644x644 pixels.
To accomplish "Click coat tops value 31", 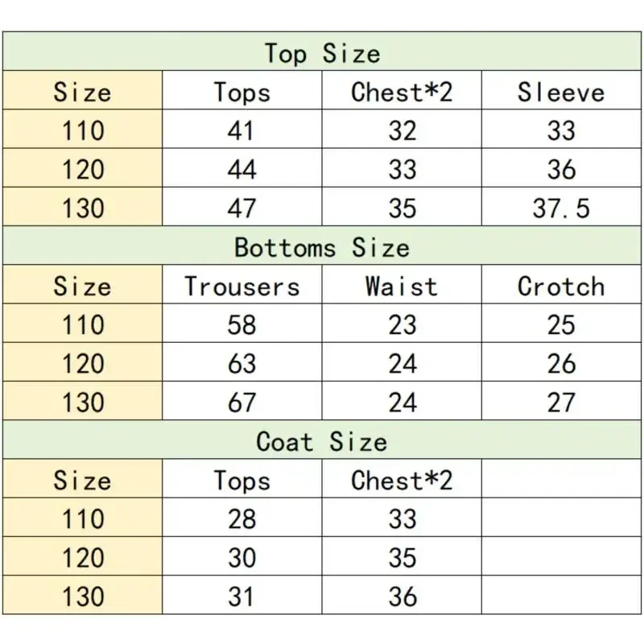I will pos(242,597).
